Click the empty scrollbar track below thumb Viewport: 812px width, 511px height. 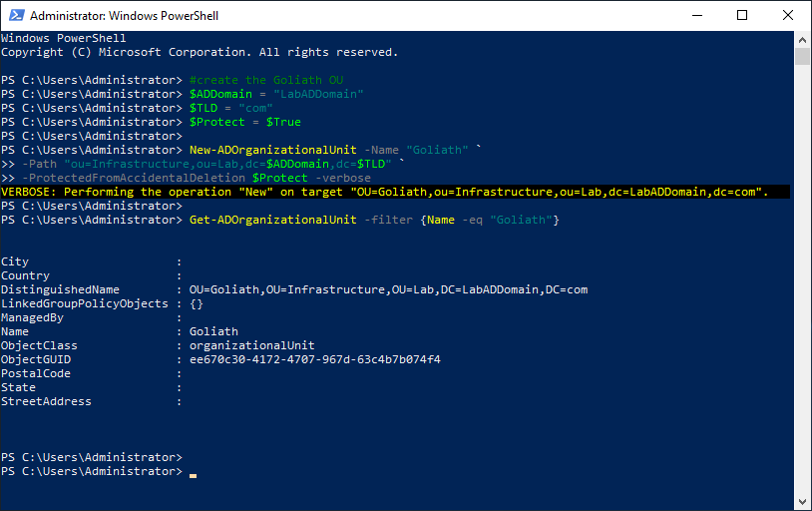803,299
